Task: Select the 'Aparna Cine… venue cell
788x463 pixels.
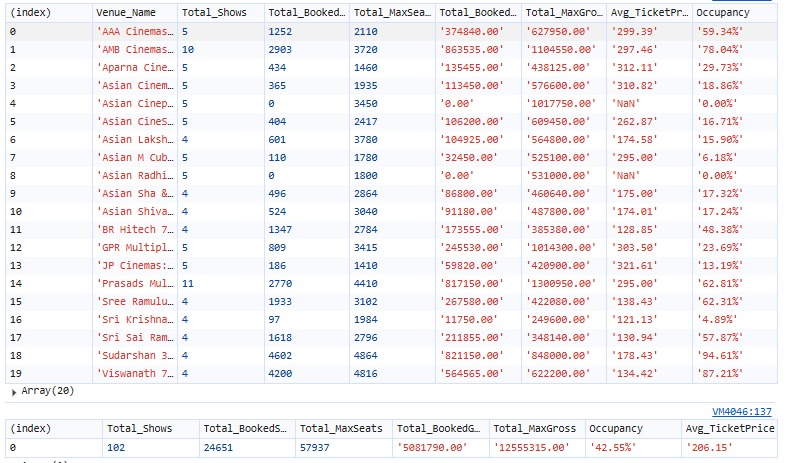Action: coord(135,67)
